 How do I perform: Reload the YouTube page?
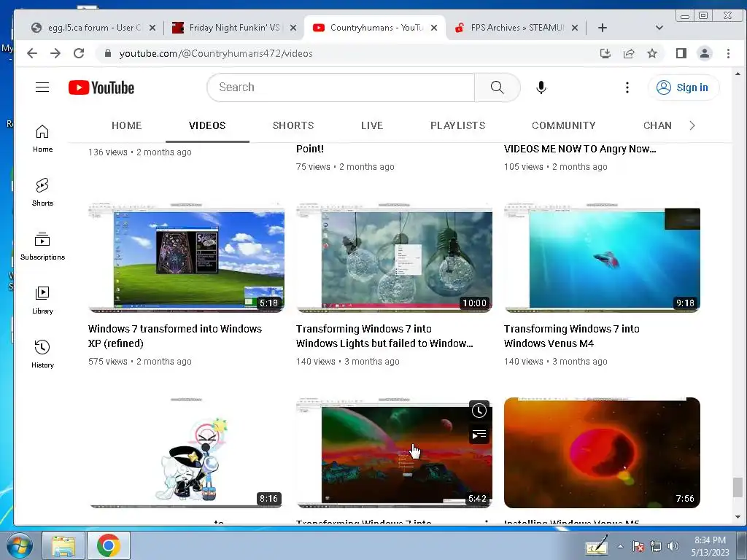click(x=79, y=53)
